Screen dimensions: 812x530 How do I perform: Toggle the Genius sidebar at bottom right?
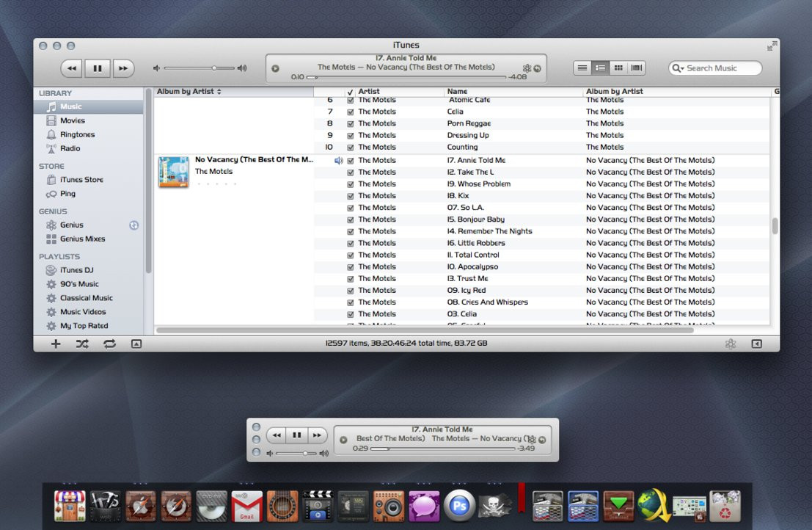click(756, 344)
